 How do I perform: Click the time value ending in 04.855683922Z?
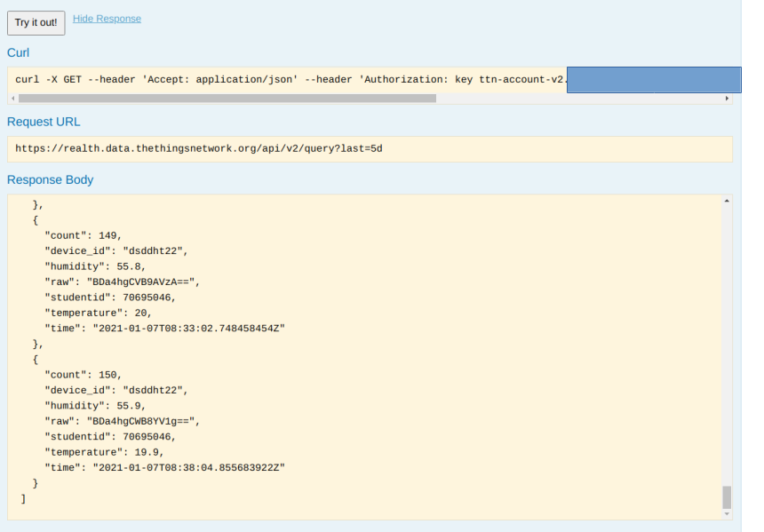tap(188, 467)
